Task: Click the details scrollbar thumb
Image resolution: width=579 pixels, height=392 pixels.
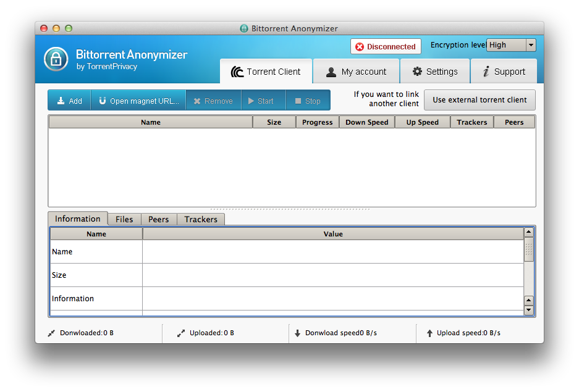Action: point(529,249)
